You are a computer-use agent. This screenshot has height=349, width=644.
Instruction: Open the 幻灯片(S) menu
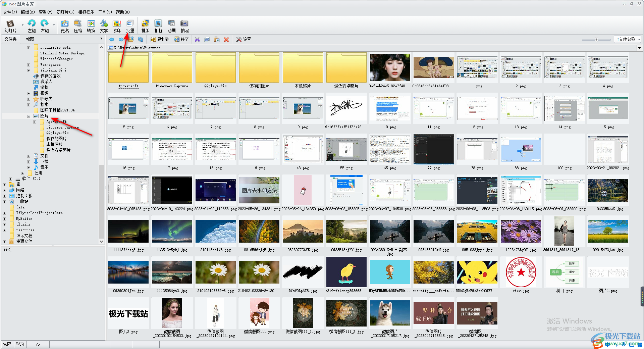click(65, 12)
